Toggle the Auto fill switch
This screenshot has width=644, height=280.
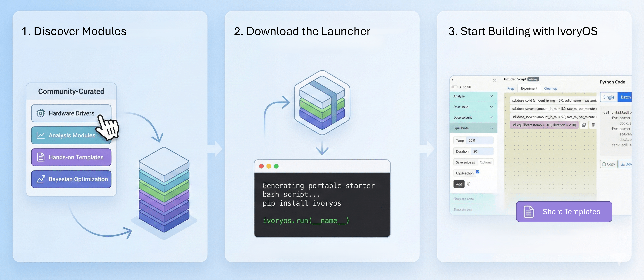pyautogui.click(x=454, y=87)
